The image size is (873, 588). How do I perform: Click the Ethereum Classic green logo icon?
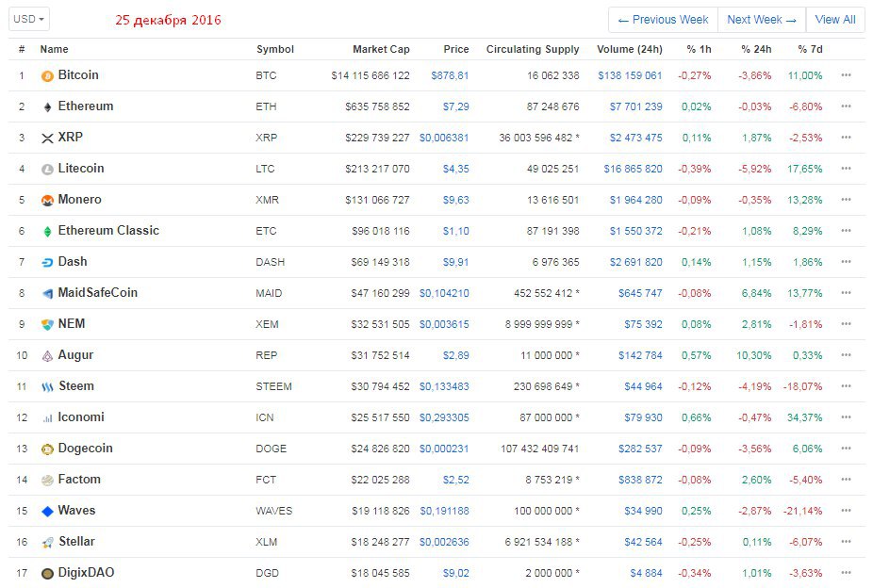click(47, 232)
